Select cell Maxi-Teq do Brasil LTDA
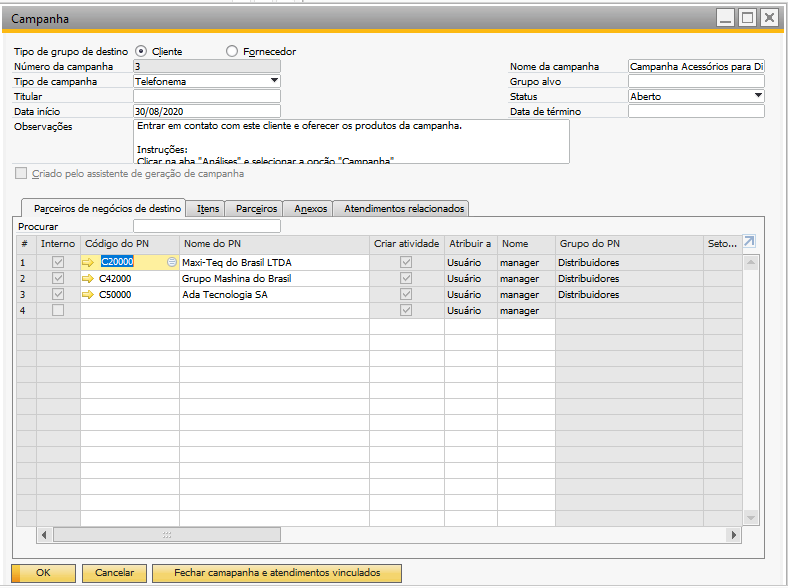This screenshot has width=788, height=588. pos(274,262)
